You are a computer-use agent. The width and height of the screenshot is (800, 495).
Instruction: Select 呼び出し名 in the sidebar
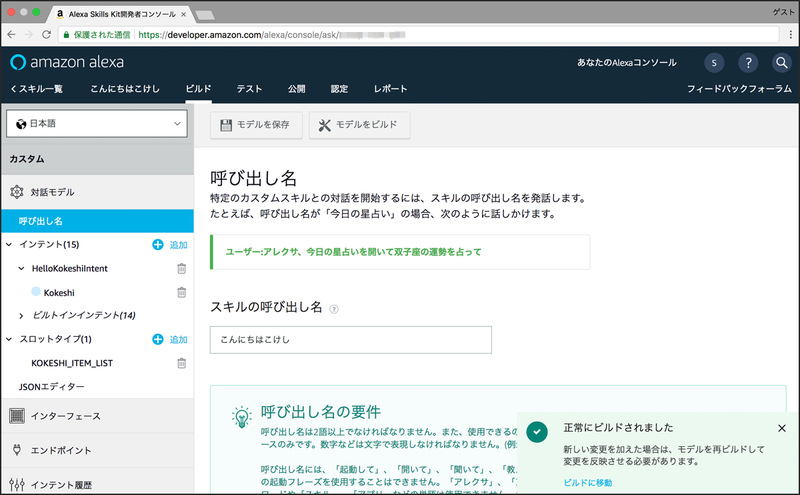click(97, 221)
